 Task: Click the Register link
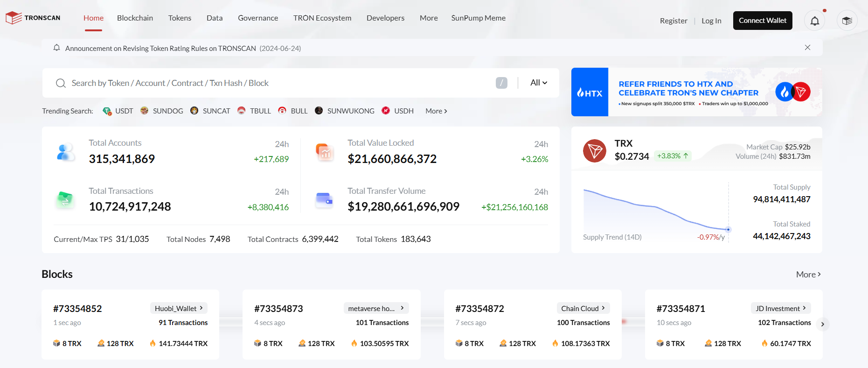[674, 21]
